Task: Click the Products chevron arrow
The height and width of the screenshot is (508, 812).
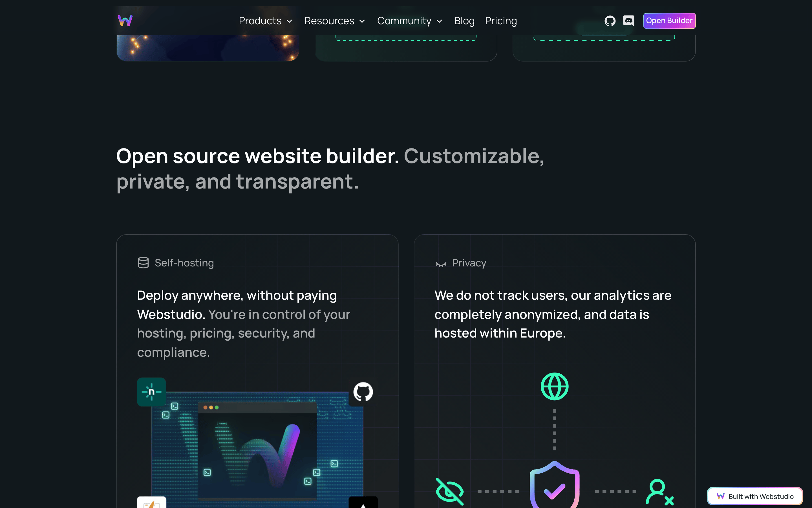Action: [289, 21]
